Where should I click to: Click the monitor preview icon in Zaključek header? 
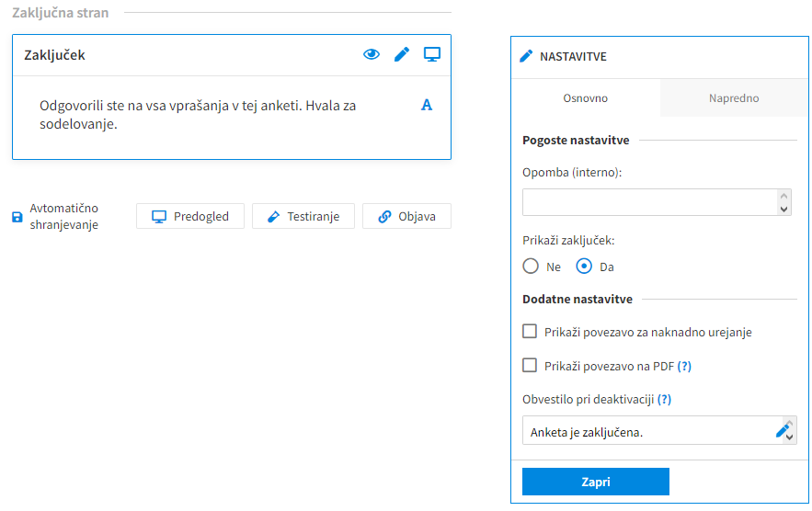click(432, 54)
